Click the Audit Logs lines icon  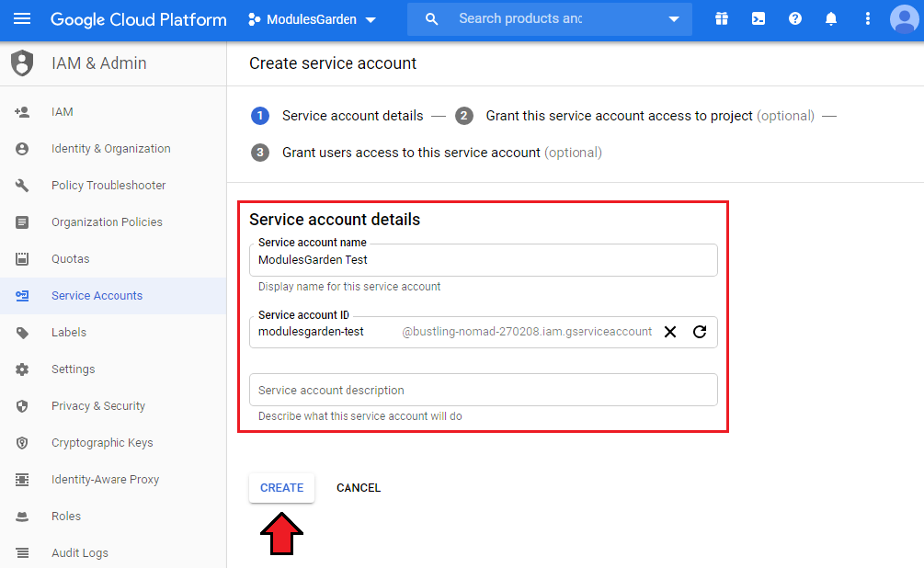click(x=22, y=553)
